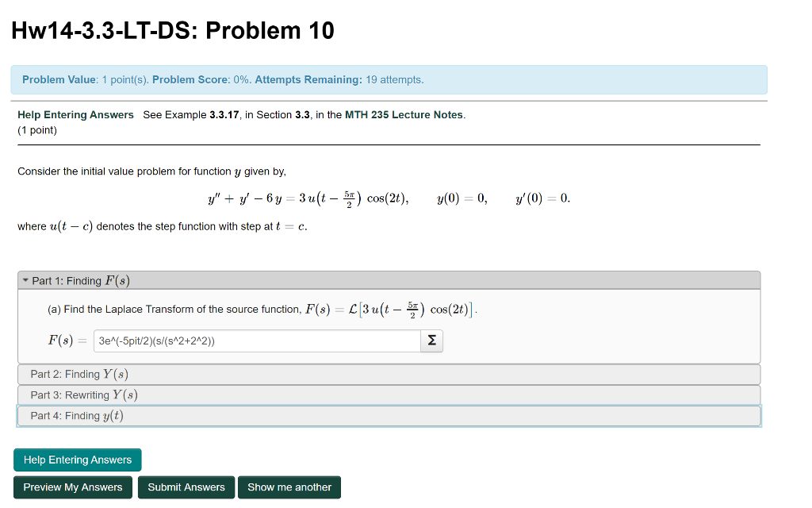
Task: Click the Show me another button
Action: [289, 487]
